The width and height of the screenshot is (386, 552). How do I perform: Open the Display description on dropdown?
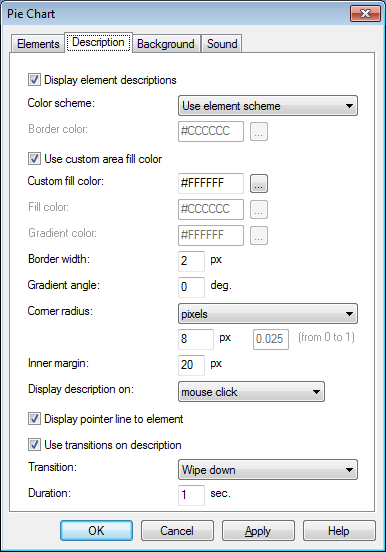(x=251, y=391)
